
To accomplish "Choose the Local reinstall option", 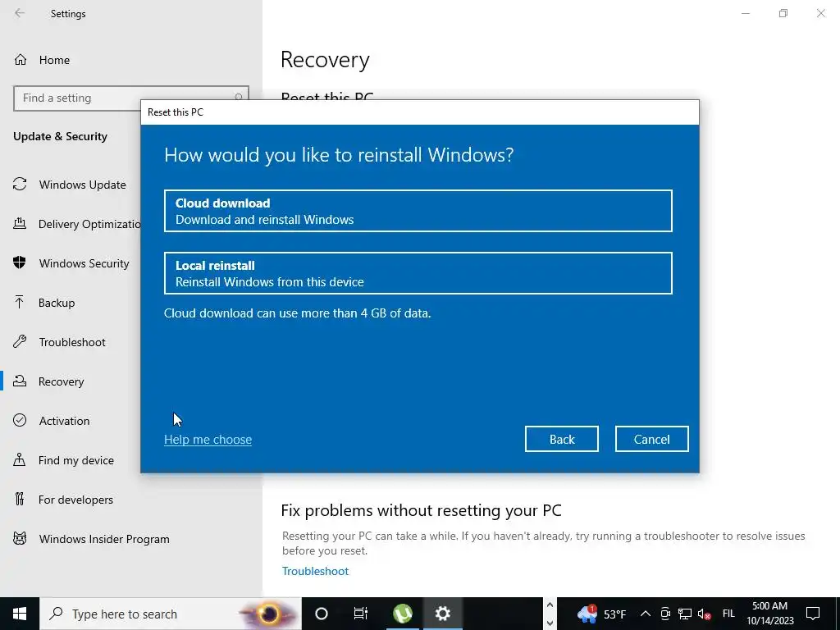I will click(418, 273).
